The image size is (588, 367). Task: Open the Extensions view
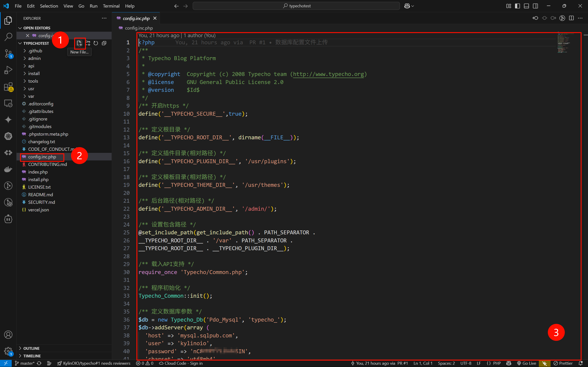point(8,87)
